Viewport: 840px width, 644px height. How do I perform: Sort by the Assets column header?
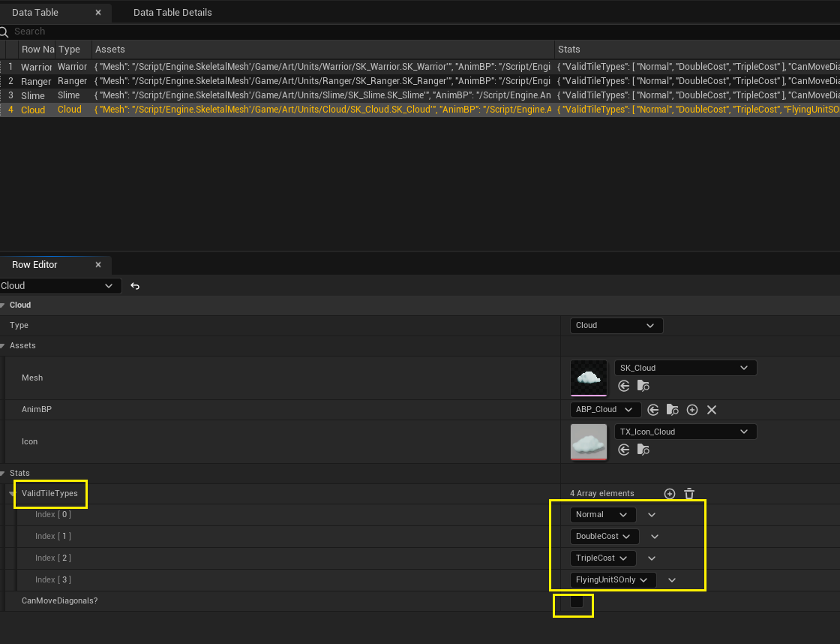click(x=323, y=50)
